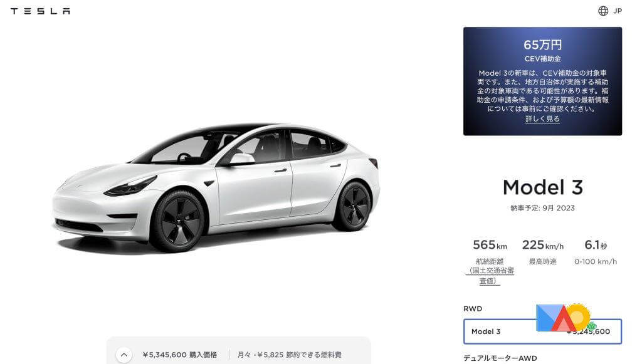Click the 565 km range stat
642x364 pixels.
point(490,246)
